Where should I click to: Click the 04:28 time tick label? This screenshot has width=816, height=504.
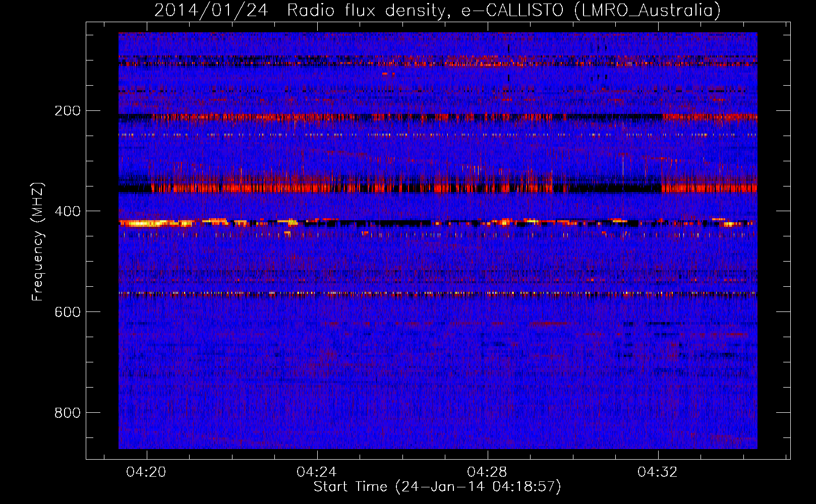pos(487,472)
